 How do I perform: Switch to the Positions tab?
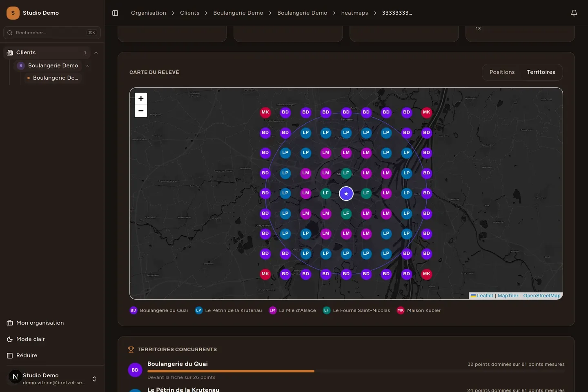[x=502, y=72]
